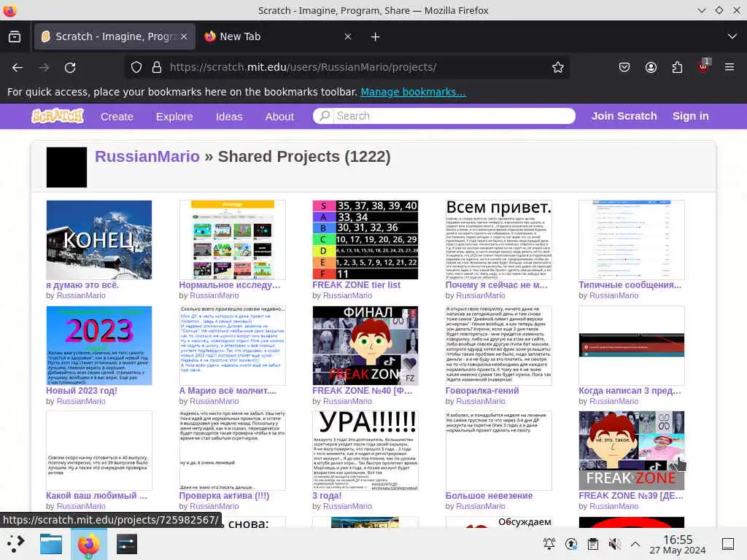Open '3 года!' project link
The image size is (747, 560).
tap(327, 495)
